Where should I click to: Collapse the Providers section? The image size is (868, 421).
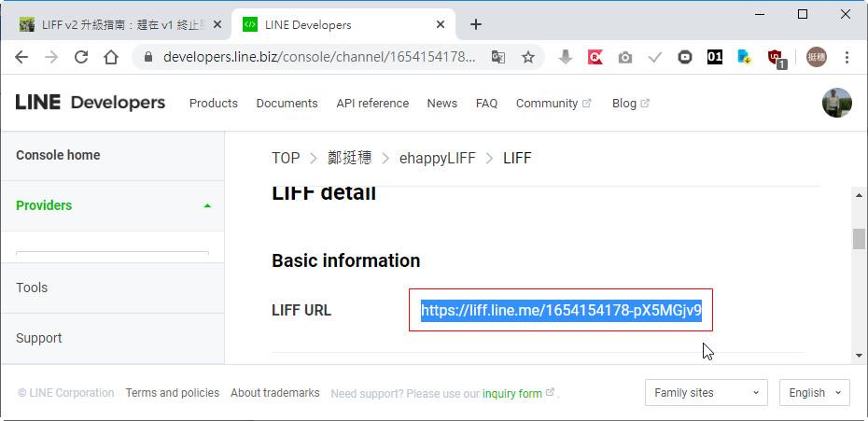click(112, 205)
